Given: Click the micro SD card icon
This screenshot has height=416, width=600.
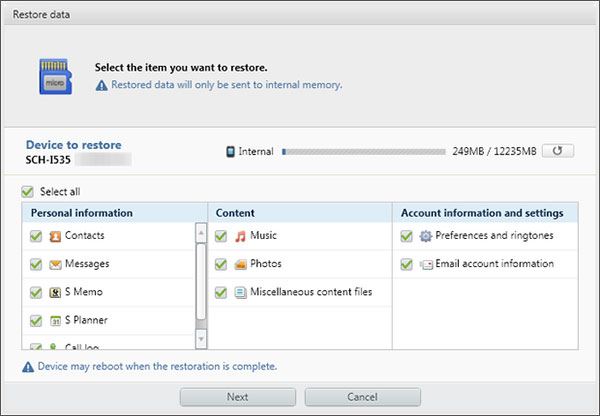Looking at the screenshot, I should point(55,77).
